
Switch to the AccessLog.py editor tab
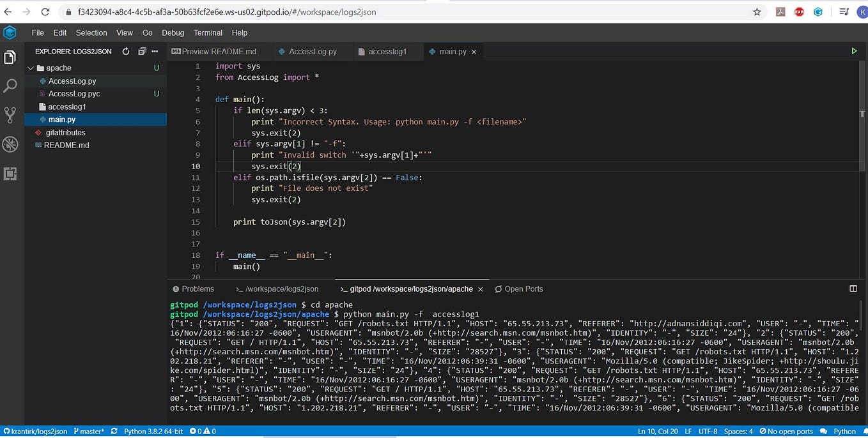coord(307,52)
